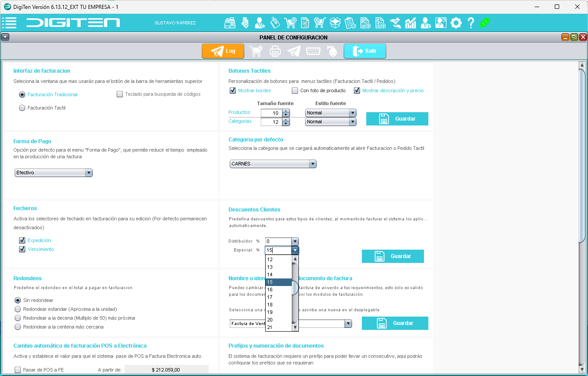Uncheck Mostrar descripción y precio

pyautogui.click(x=357, y=90)
